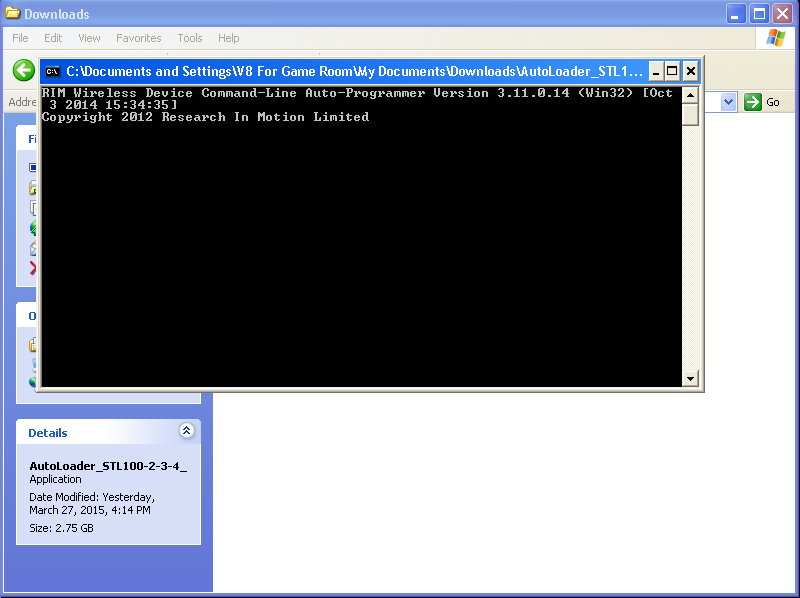
Task: Open the Favorites menu
Action: click(138, 38)
